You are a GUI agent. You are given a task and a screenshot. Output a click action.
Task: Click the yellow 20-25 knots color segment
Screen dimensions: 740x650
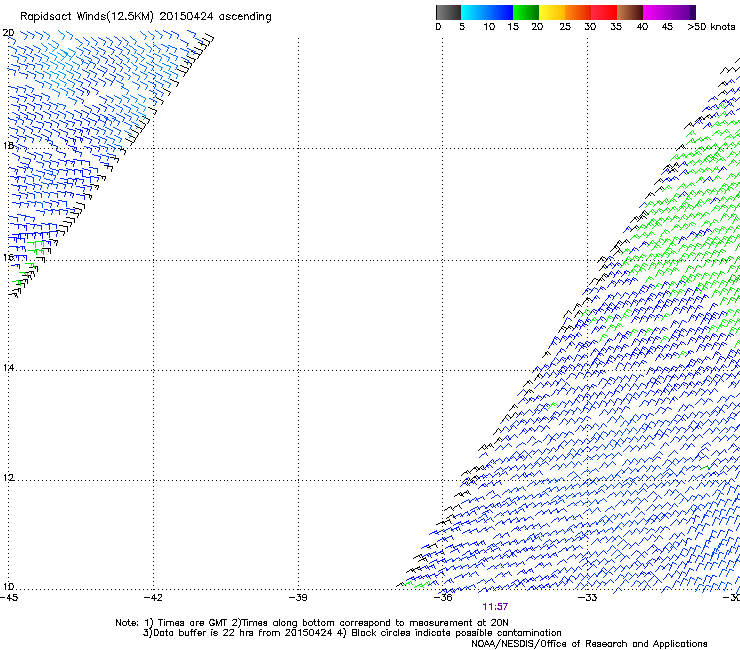click(x=552, y=12)
